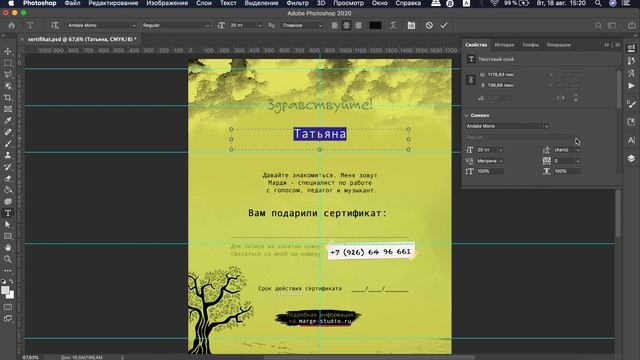Switch foreground and background colors

(11, 281)
